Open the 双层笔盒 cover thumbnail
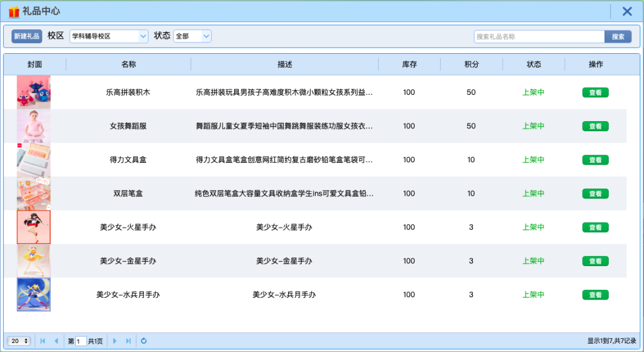The width and height of the screenshot is (644, 352). coord(33,193)
